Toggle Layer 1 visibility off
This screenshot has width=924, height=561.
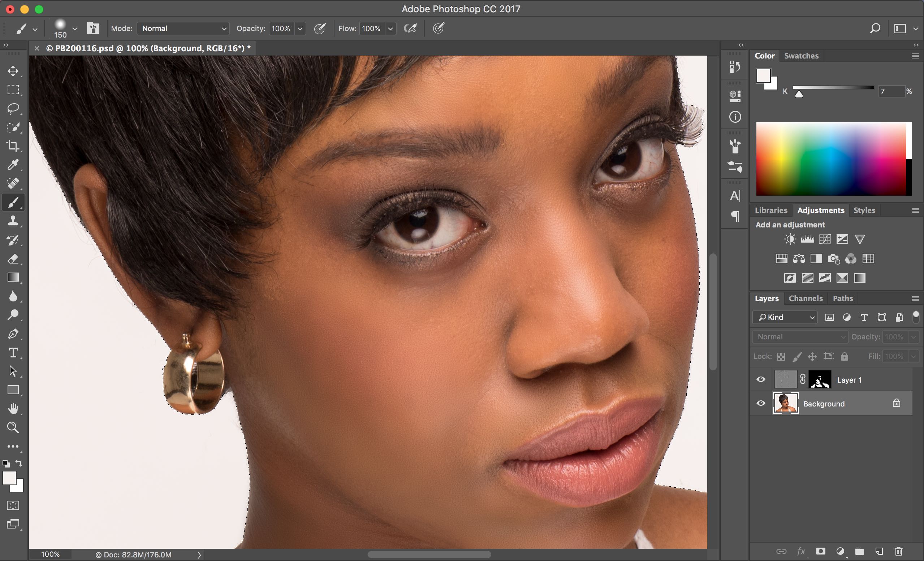(760, 379)
